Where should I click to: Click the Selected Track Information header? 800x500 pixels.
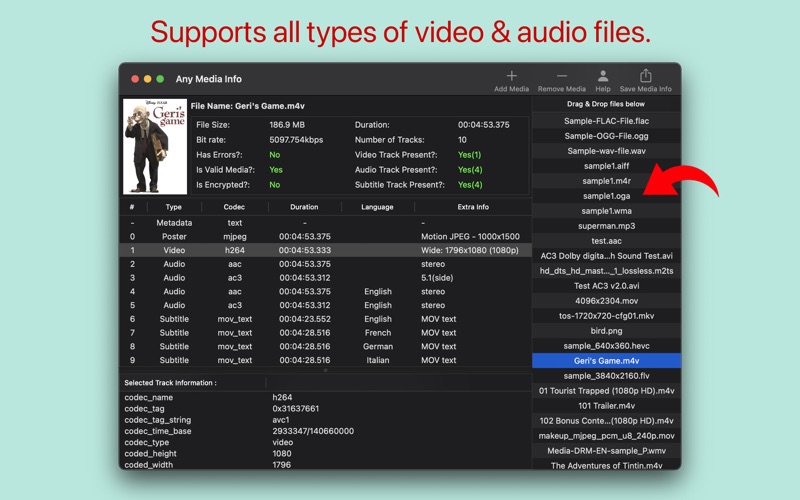coord(170,383)
